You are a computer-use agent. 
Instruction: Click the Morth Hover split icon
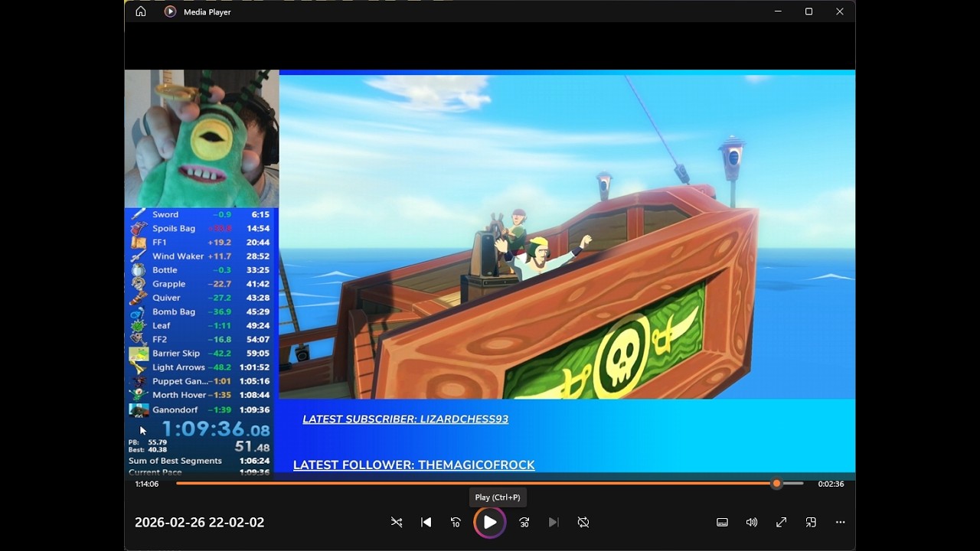(139, 395)
